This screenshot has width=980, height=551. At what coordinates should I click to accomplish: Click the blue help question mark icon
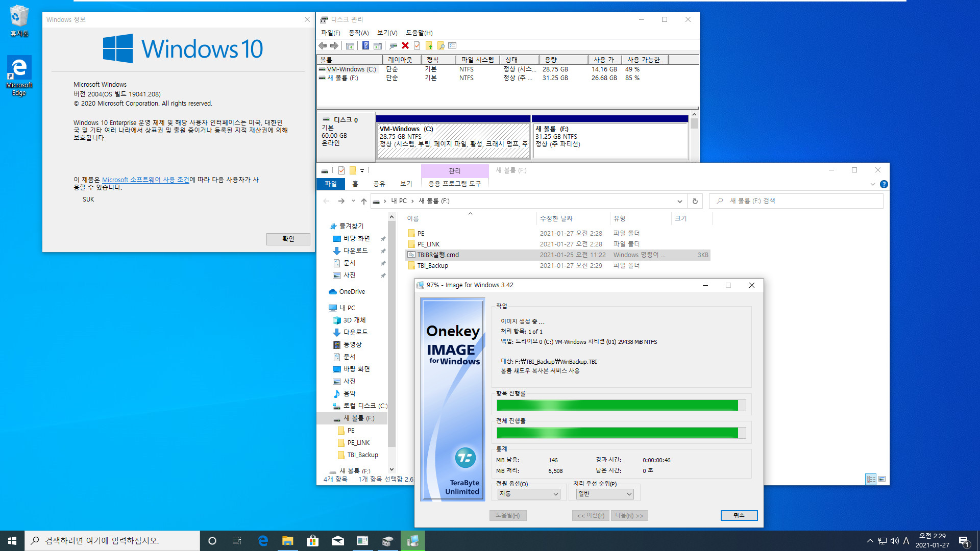pos(365,46)
